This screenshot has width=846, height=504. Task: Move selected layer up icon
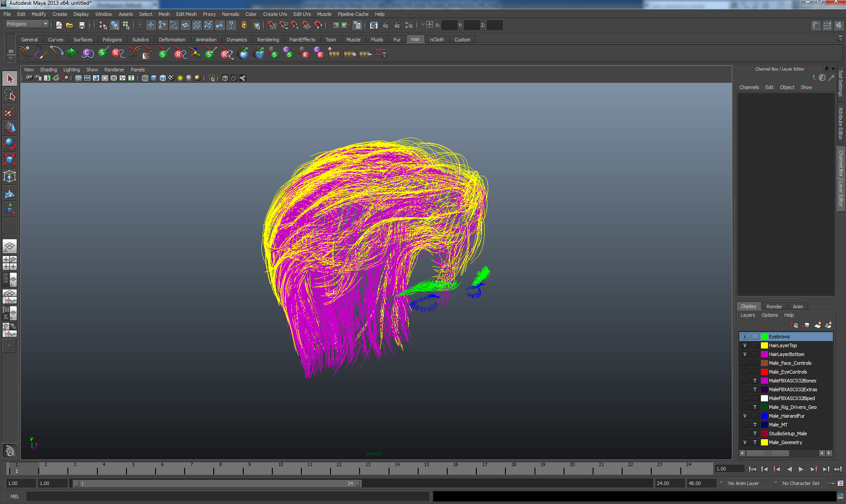[795, 325]
